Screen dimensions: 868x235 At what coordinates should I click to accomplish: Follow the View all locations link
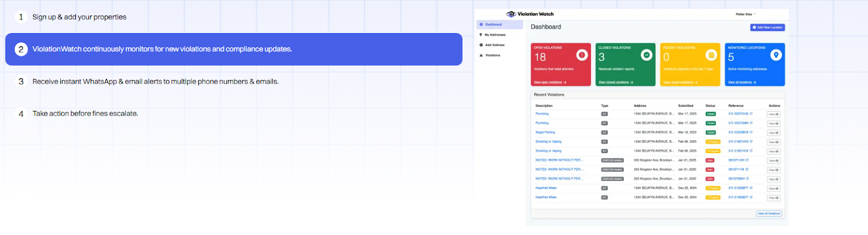pos(742,82)
